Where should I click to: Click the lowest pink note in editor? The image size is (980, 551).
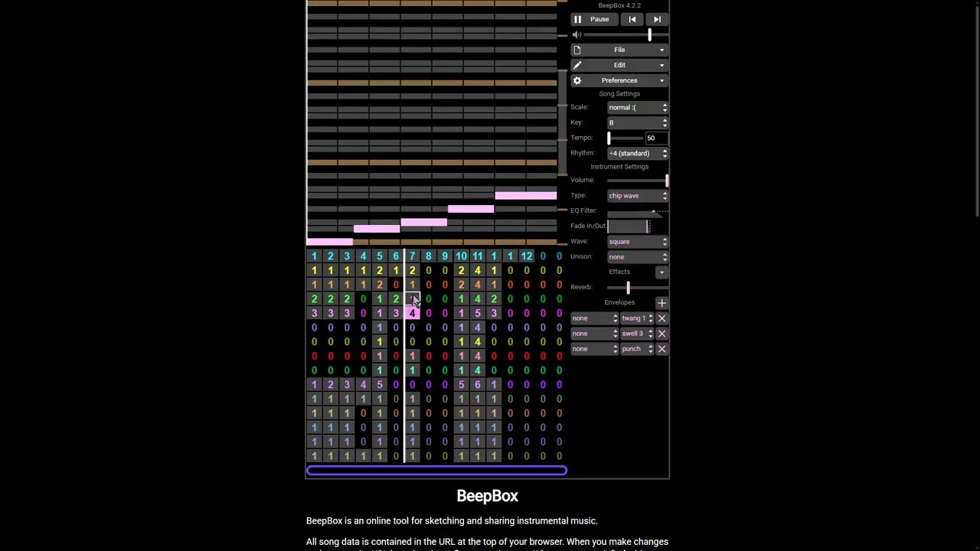coord(329,242)
